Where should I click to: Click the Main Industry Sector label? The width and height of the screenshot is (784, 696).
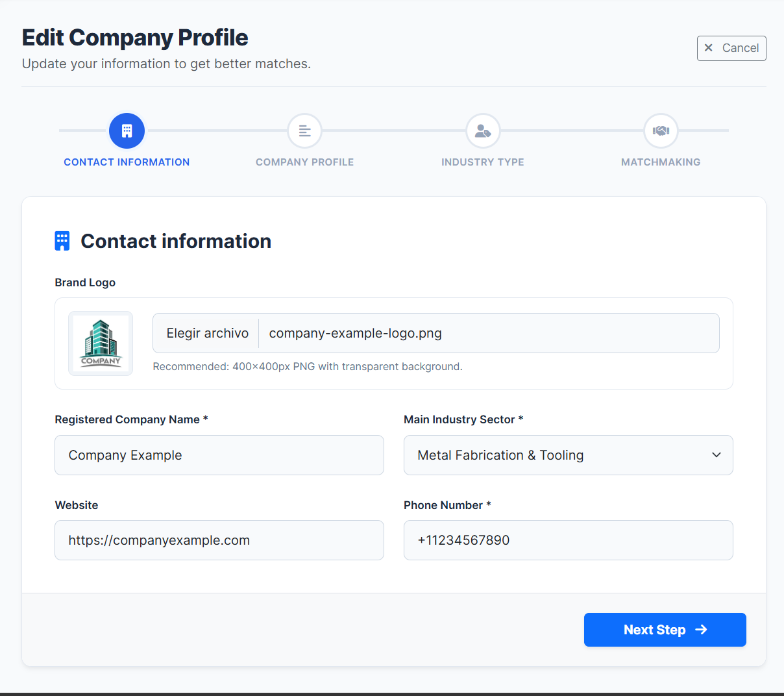click(463, 419)
